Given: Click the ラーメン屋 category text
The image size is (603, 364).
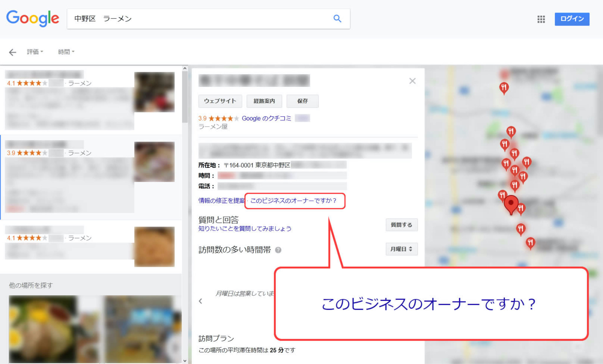Looking at the screenshot, I should (213, 127).
